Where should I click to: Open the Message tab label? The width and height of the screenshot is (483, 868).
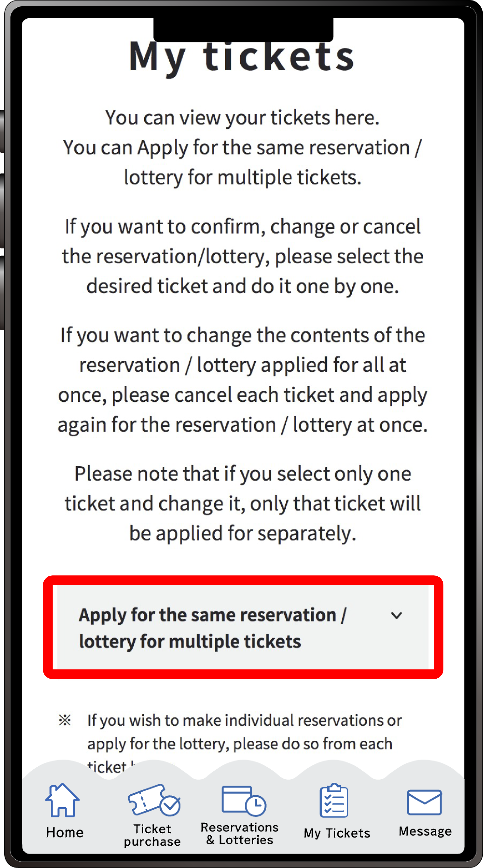pos(425,831)
